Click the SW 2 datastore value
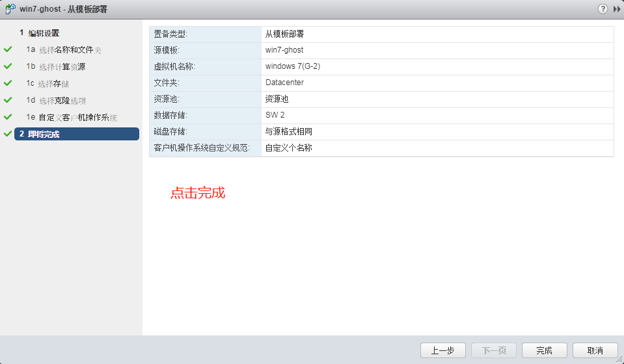 point(275,115)
